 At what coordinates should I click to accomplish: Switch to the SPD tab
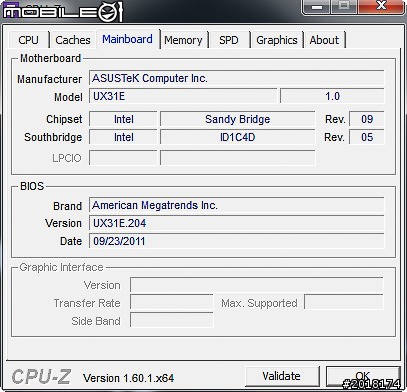coord(229,40)
